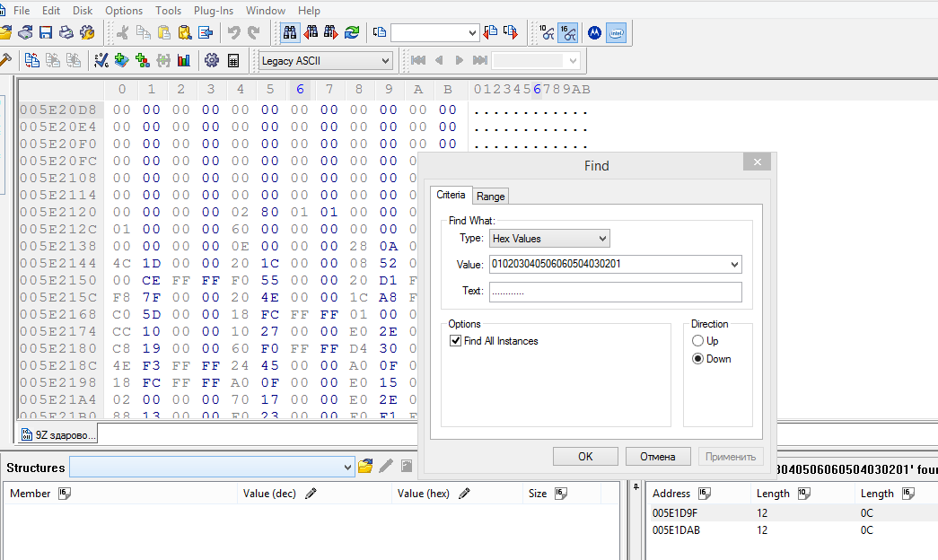Click the Find binoculars icon
The height and width of the screenshot is (560, 938).
[290, 32]
